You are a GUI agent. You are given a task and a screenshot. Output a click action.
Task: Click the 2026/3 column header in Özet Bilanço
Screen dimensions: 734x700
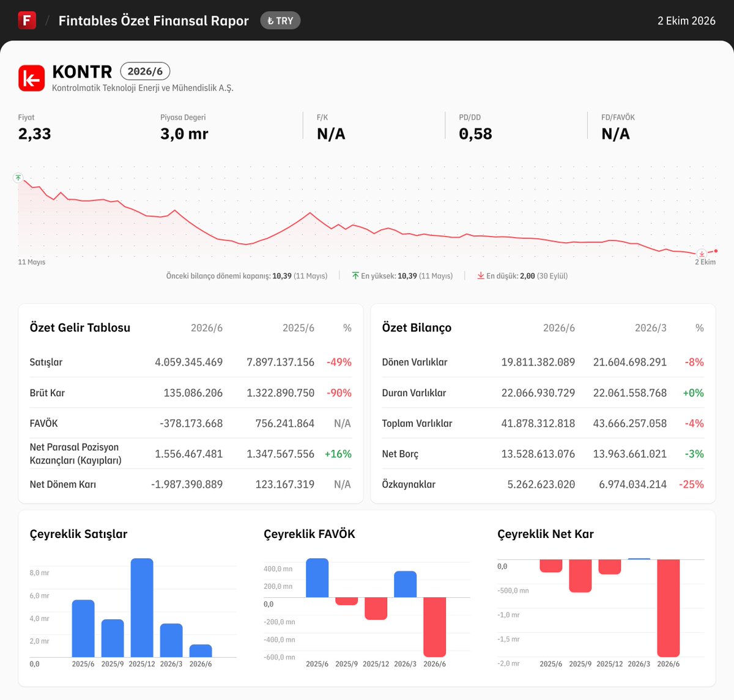click(x=651, y=328)
